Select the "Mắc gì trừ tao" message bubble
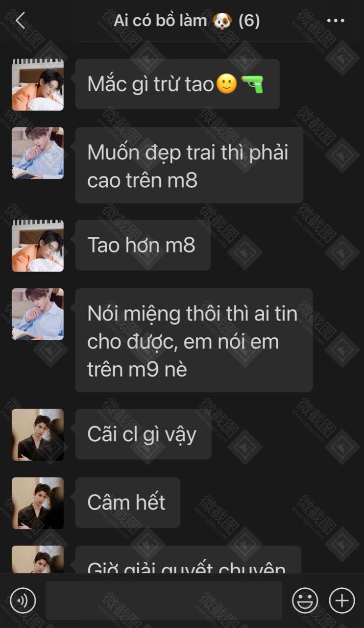 (x=177, y=84)
